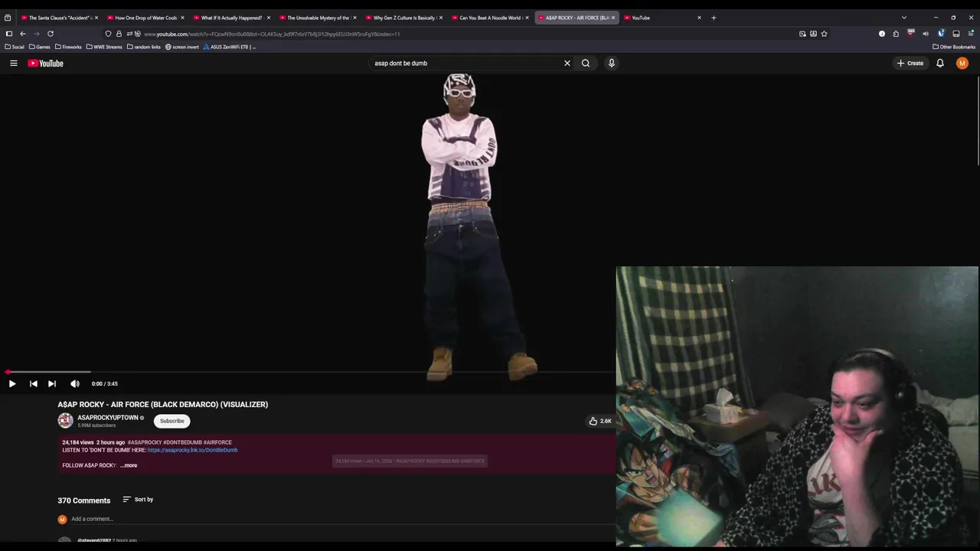This screenshot has width=980, height=551.
Task: Mute the video volume
Action: 75,383
